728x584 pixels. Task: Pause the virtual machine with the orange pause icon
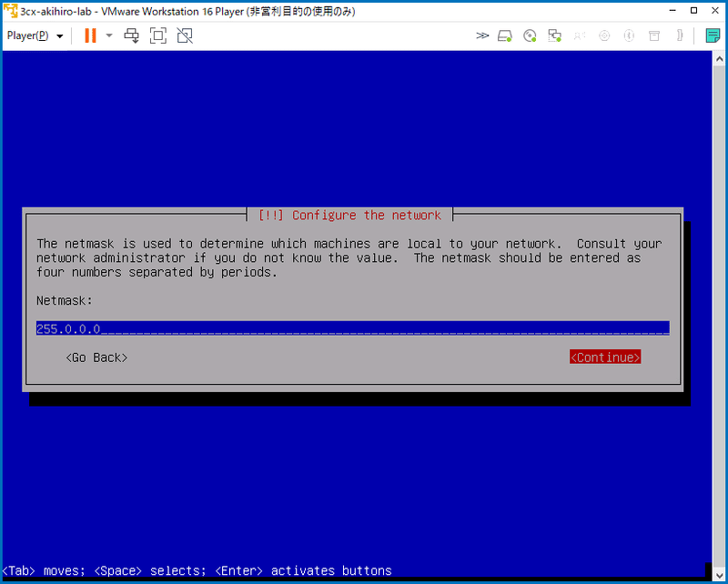click(90, 35)
